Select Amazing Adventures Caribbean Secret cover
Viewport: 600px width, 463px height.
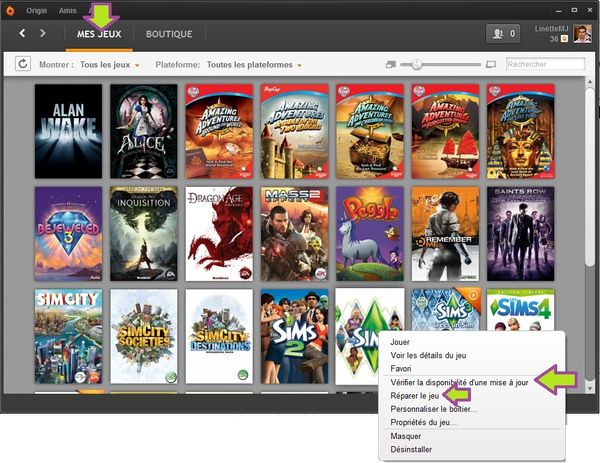tap(370, 131)
